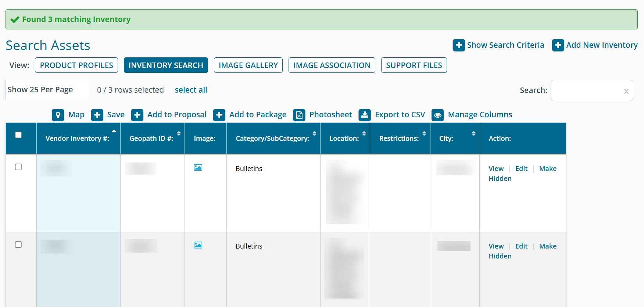Open image icon in first Bulletins row
Viewport: 644px width, 307px height.
coord(198,168)
